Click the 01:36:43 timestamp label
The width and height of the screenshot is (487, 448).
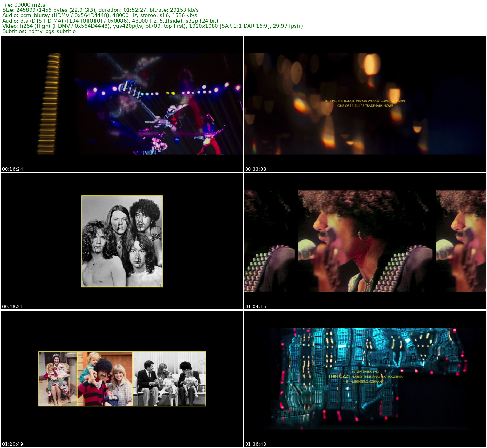click(256, 444)
